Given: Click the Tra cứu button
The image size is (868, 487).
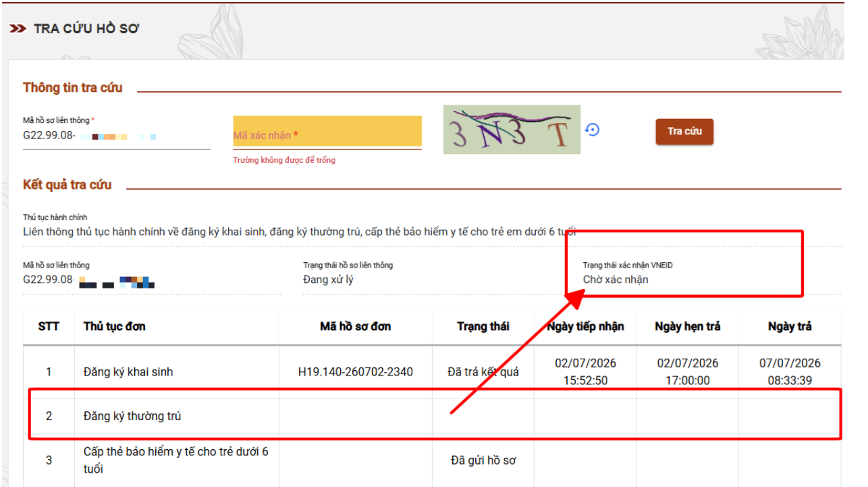Looking at the screenshot, I should pos(684,132).
